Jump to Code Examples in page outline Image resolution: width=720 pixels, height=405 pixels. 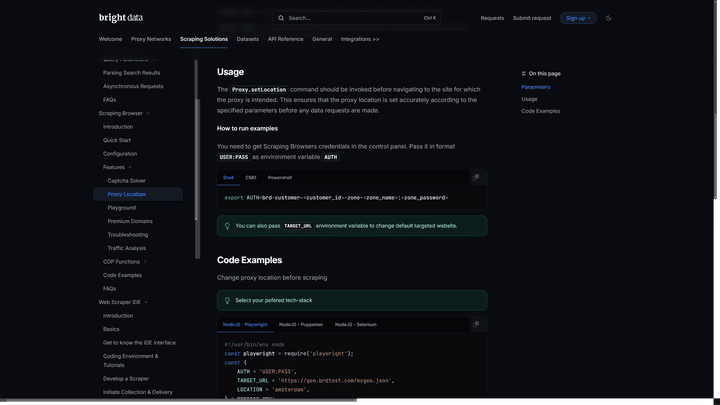[540, 111]
